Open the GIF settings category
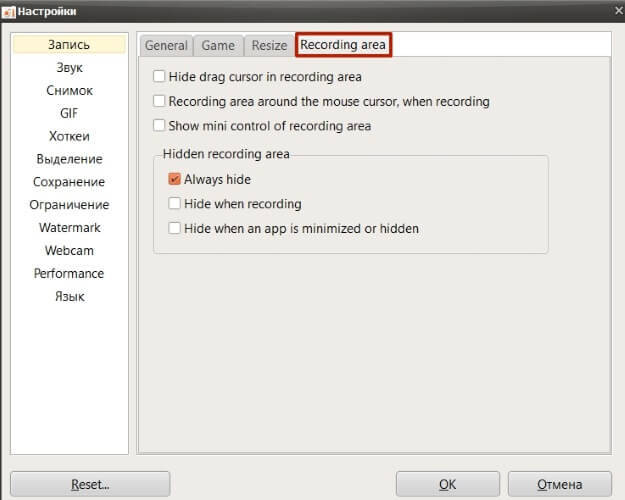Image resolution: width=625 pixels, height=500 pixels. 69,113
